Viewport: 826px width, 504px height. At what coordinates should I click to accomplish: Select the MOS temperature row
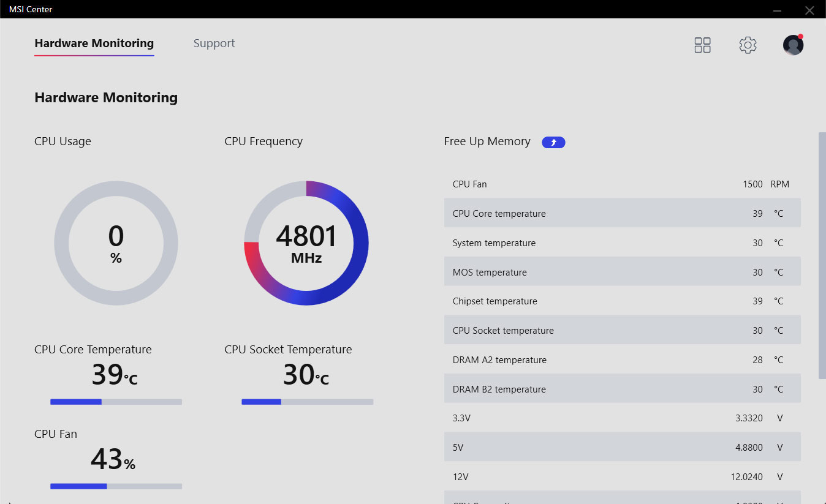point(622,273)
